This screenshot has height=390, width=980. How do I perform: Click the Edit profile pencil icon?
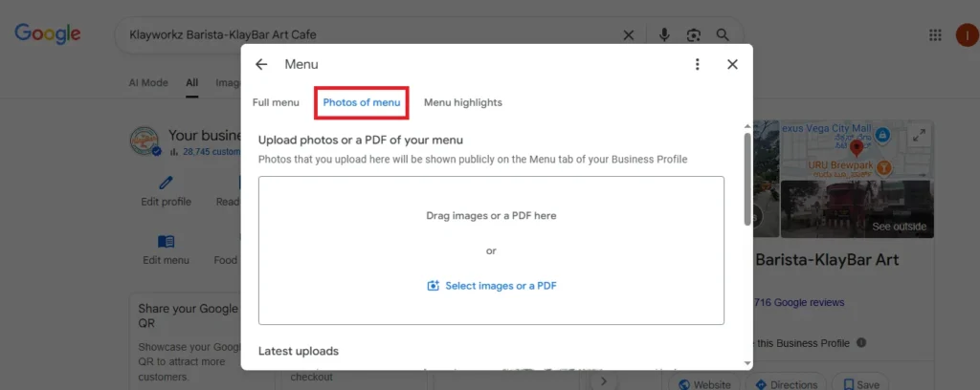166,183
